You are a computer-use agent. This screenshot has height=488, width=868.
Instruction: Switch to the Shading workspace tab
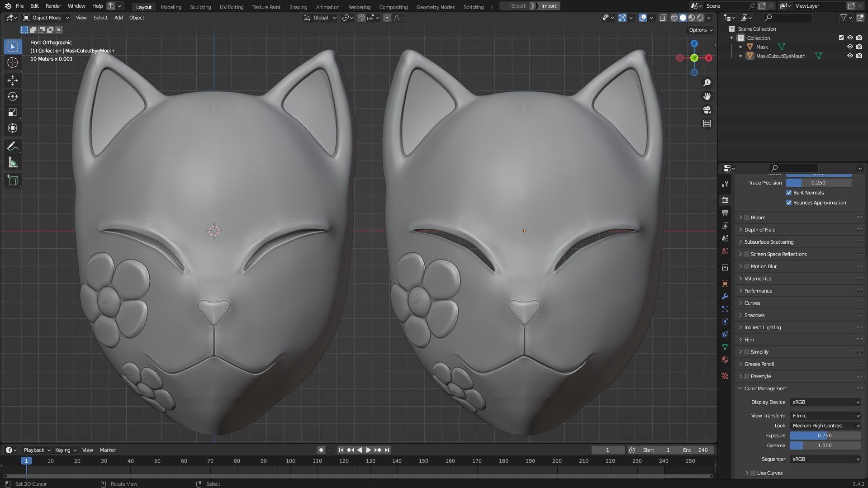pyautogui.click(x=298, y=7)
